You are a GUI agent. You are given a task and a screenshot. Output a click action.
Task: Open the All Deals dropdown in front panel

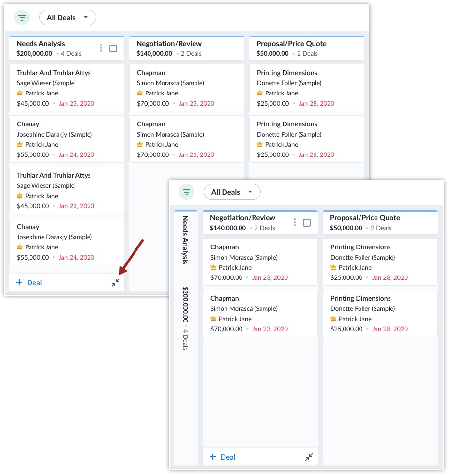point(232,192)
